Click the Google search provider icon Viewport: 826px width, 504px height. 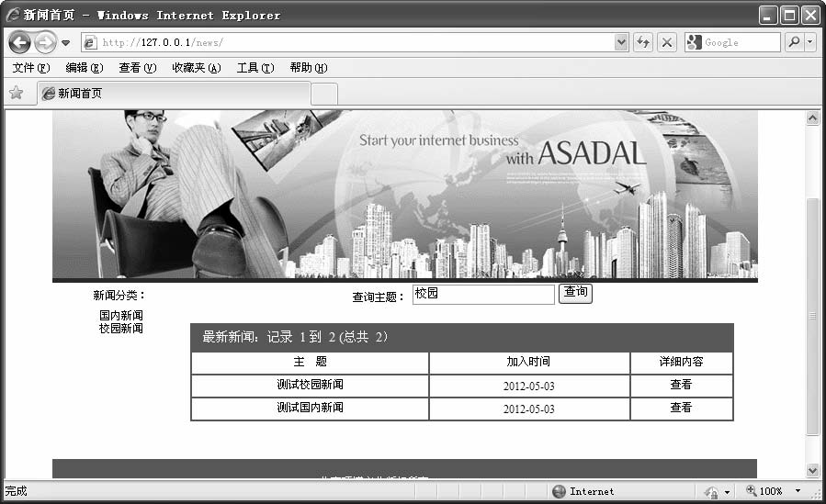click(x=695, y=42)
